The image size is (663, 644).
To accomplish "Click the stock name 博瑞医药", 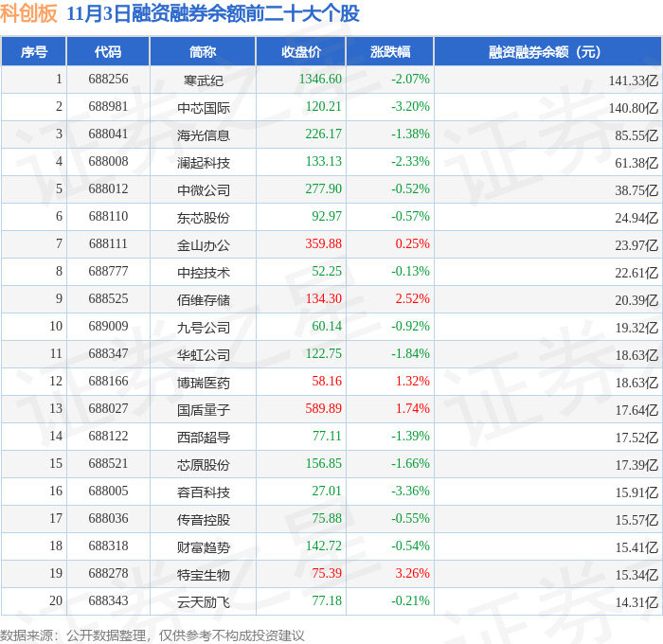I will click(204, 383).
